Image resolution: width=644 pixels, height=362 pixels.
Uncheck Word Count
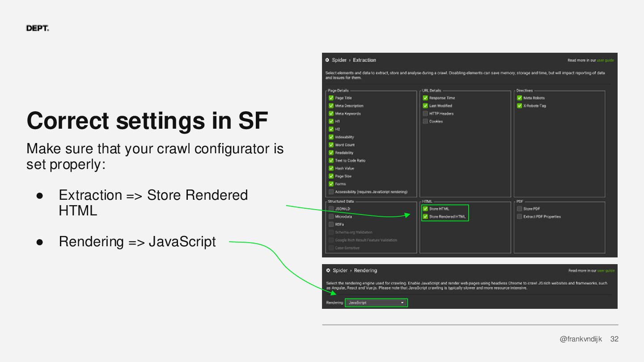[331, 145]
